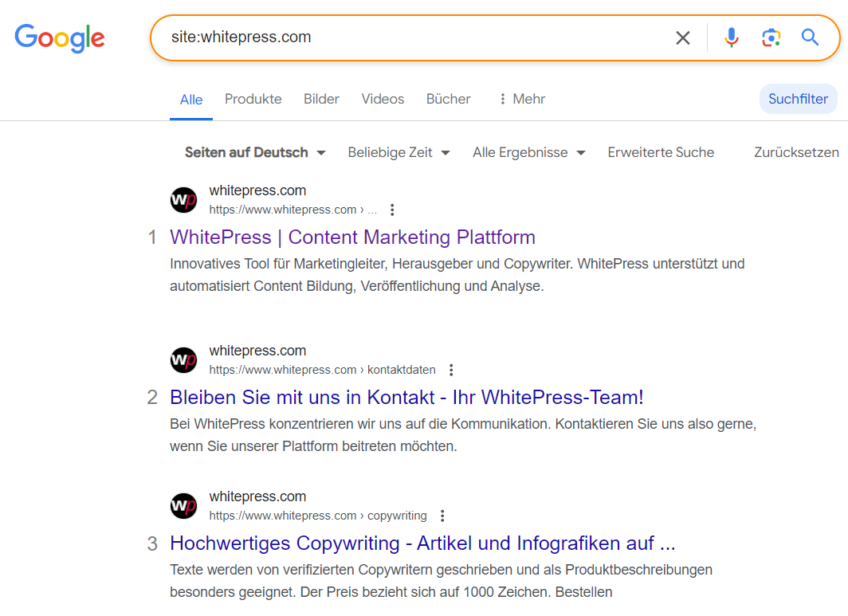Image resolution: width=848 pixels, height=616 pixels.
Task: Open the Hochwertiges Copywriting result
Action: click(423, 543)
